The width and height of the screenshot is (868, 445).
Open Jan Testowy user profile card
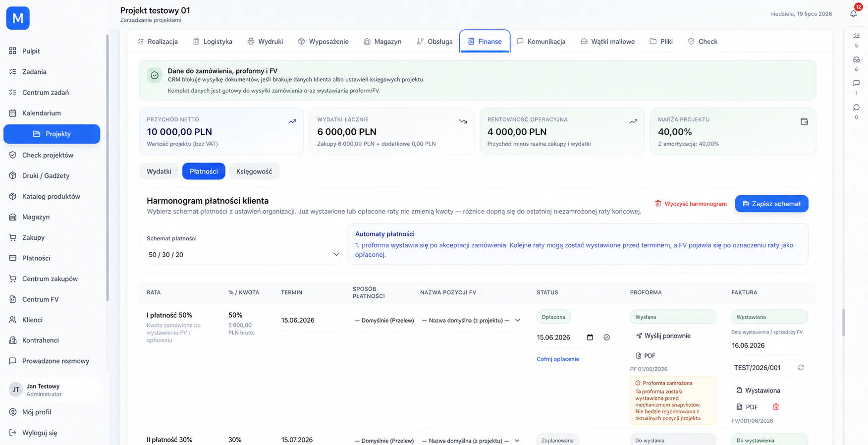54,390
